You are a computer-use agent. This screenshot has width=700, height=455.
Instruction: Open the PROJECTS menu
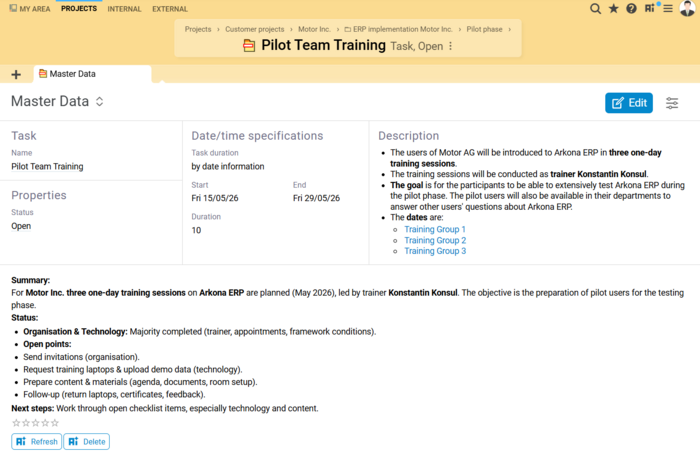click(x=79, y=8)
